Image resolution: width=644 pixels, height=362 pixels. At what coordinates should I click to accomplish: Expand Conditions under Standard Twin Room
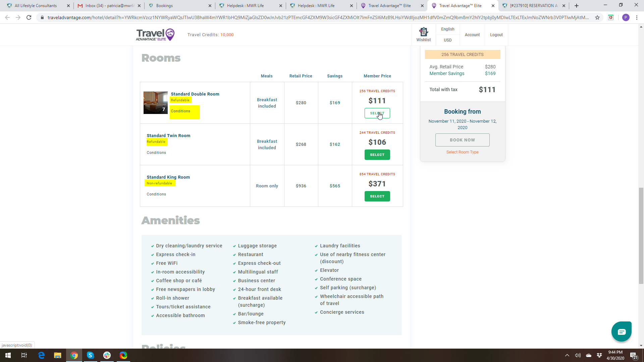point(156,153)
